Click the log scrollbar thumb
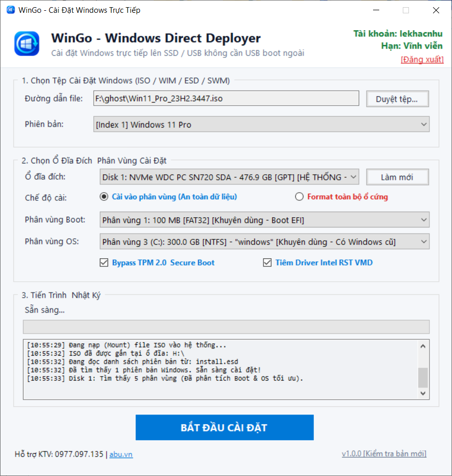This screenshot has width=452, height=476. click(x=423, y=378)
